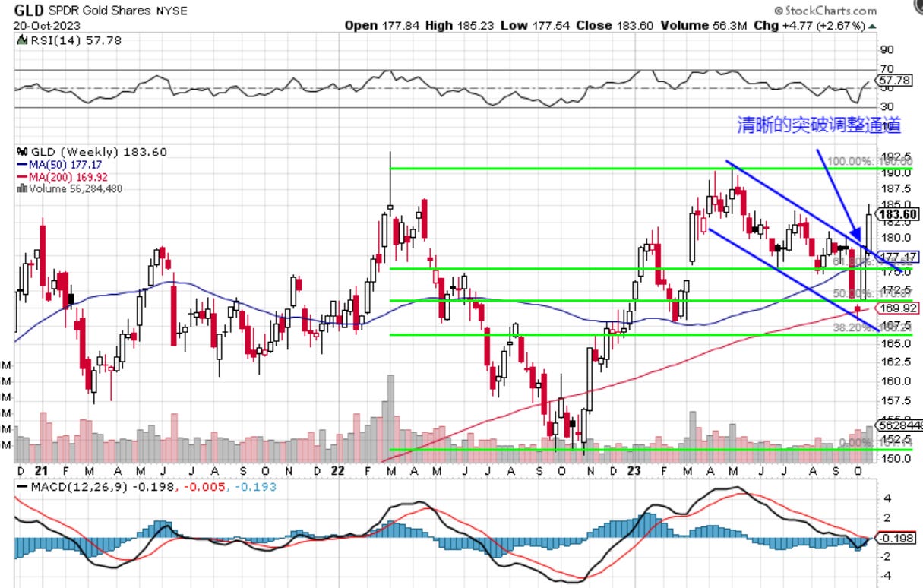Click the boxed 57.78 RSI axis tag
This screenshot has width=923, height=588.
[892, 79]
